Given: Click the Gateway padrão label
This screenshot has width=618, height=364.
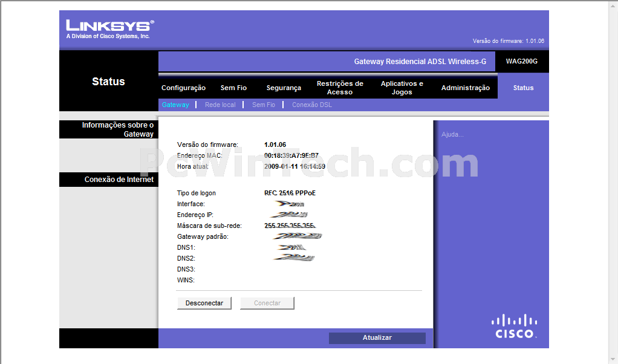Looking at the screenshot, I should click(x=203, y=237).
